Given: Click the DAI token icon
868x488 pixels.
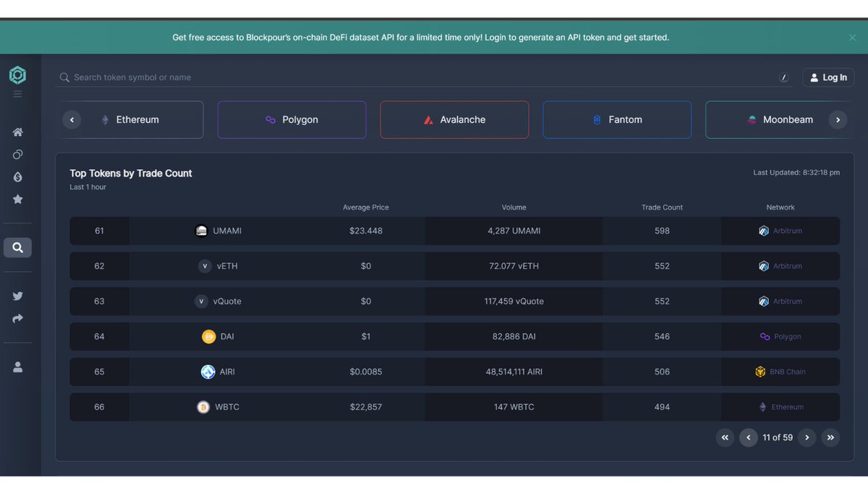Looking at the screenshot, I should (208, 337).
